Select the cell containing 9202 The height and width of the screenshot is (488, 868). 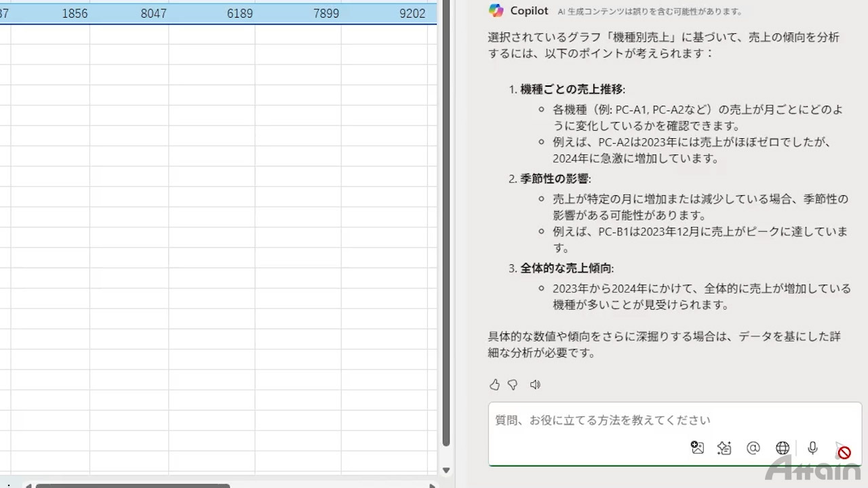click(x=389, y=14)
